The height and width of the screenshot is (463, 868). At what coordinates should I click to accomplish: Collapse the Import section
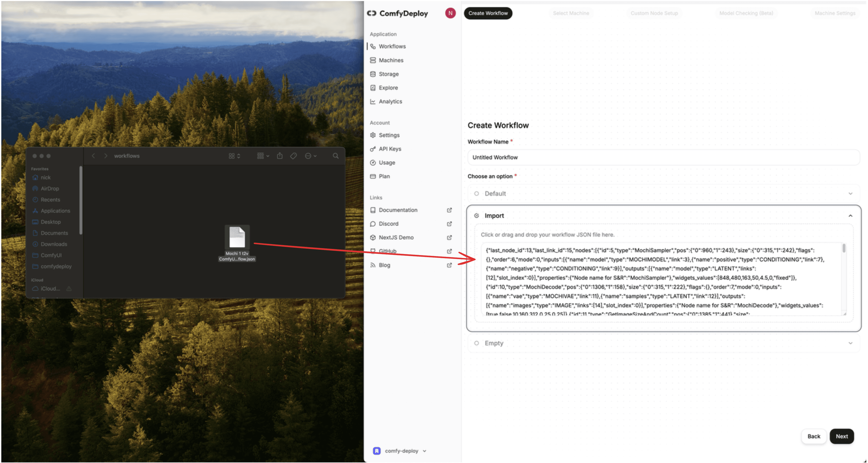tap(851, 215)
